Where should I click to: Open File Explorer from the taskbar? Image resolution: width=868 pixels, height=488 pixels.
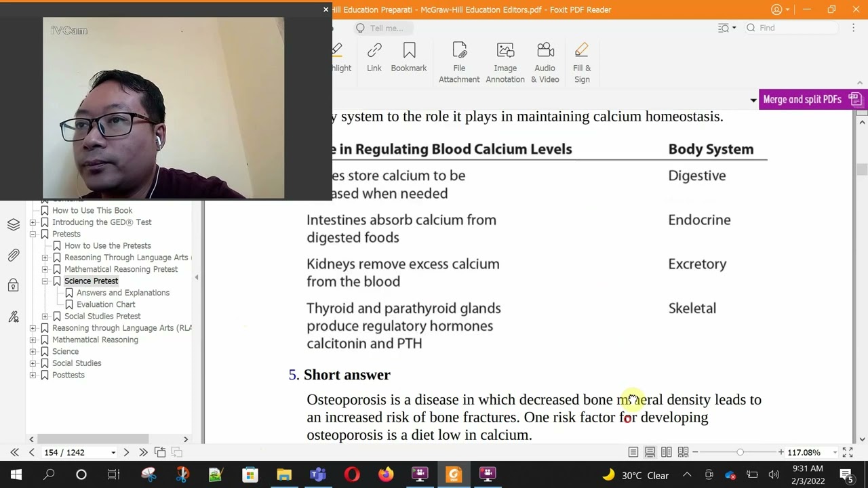click(284, 474)
